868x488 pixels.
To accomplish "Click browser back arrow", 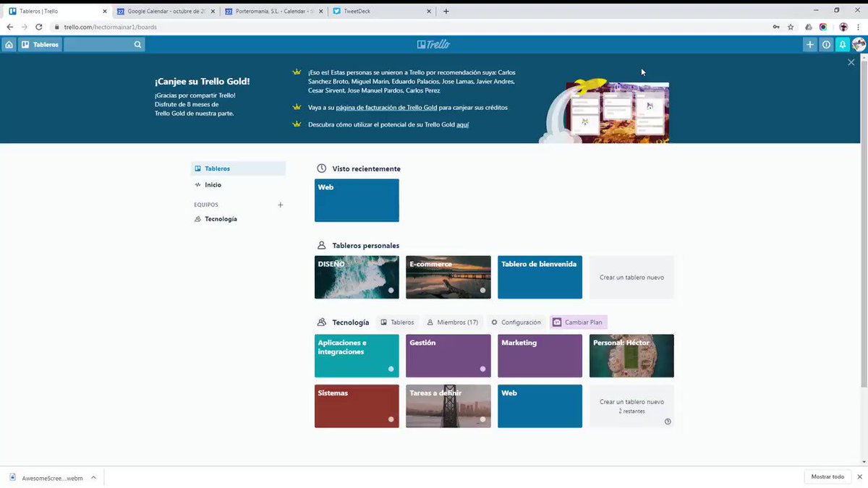I will 9,27.
